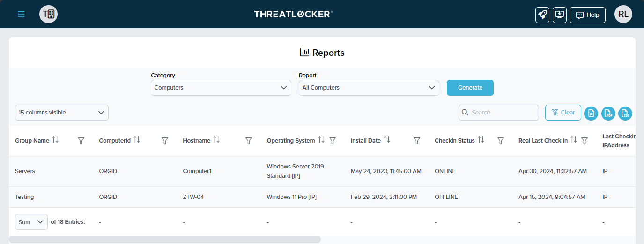Export report to CSV icon
The width and height of the screenshot is (644, 244).
(x=625, y=113)
